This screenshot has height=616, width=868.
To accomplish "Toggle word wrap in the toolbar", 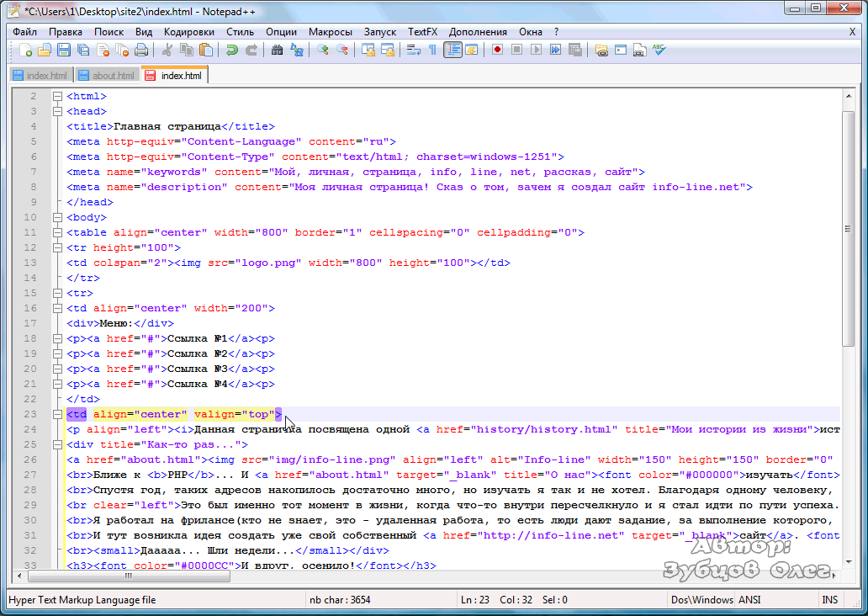I will 413,50.
